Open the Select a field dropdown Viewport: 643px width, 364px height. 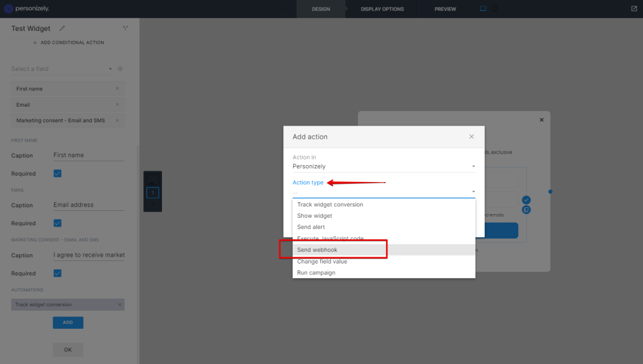(x=63, y=69)
